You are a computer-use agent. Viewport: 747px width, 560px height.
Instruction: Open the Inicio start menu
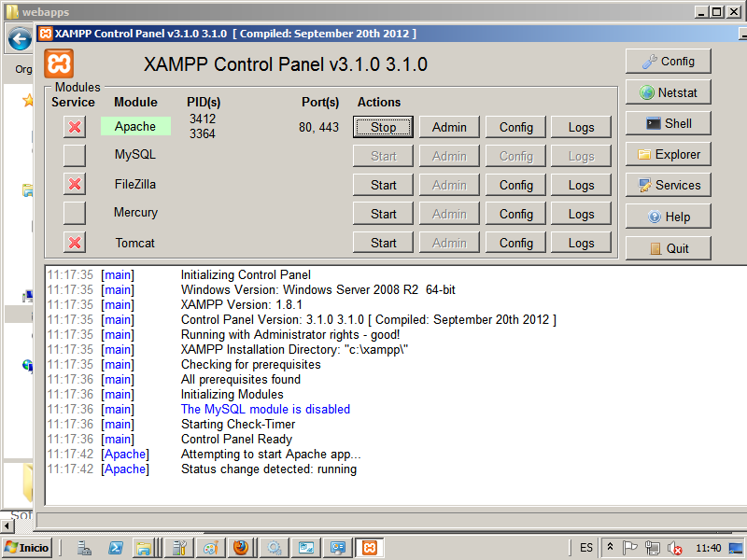click(27, 548)
